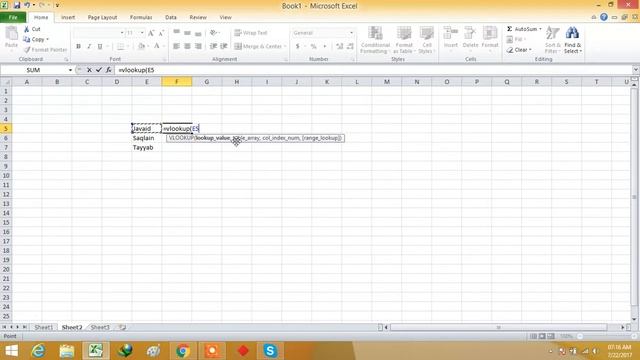This screenshot has height=360, width=640.
Task: Switch to the Review tab
Action: click(x=198, y=18)
